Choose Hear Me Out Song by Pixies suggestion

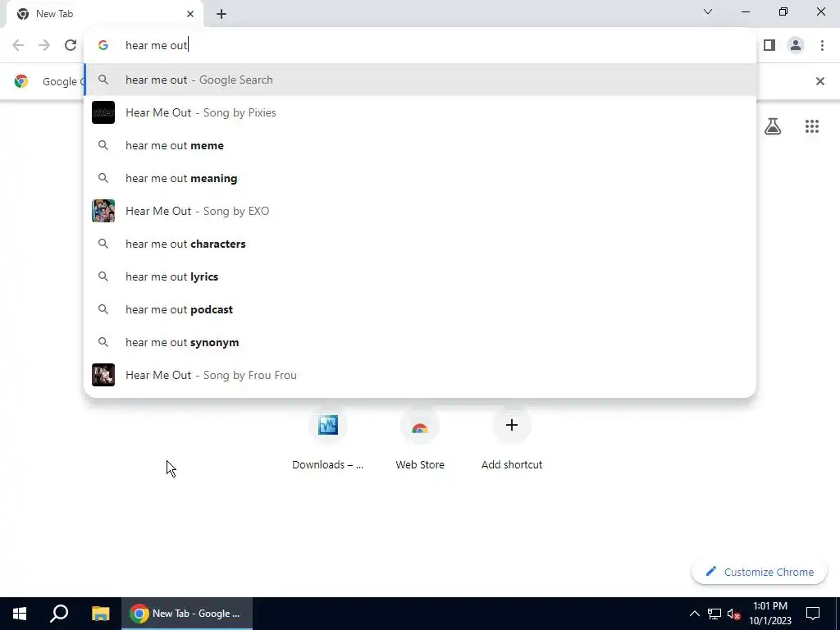pyautogui.click(x=420, y=112)
